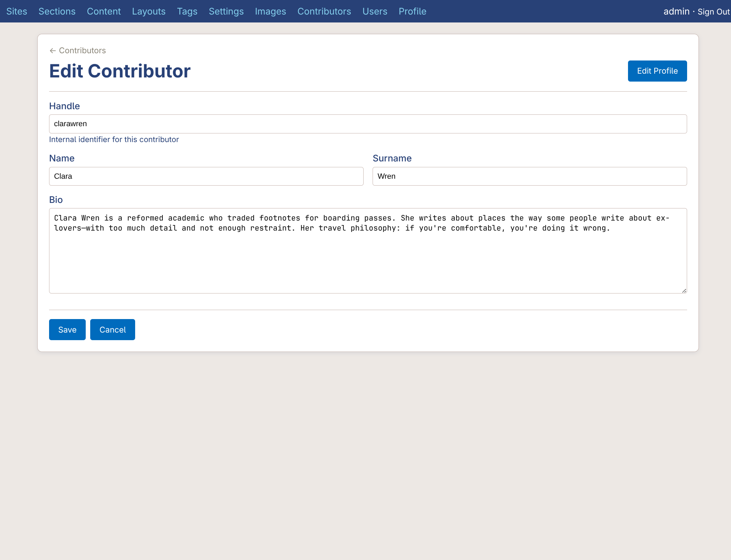This screenshot has width=731, height=560.
Task: Go to the Profile page
Action: [412, 11]
